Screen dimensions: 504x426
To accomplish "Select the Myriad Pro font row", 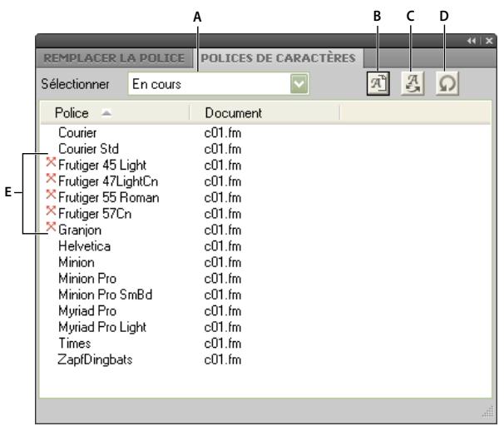I will pyautogui.click(x=265, y=311).
